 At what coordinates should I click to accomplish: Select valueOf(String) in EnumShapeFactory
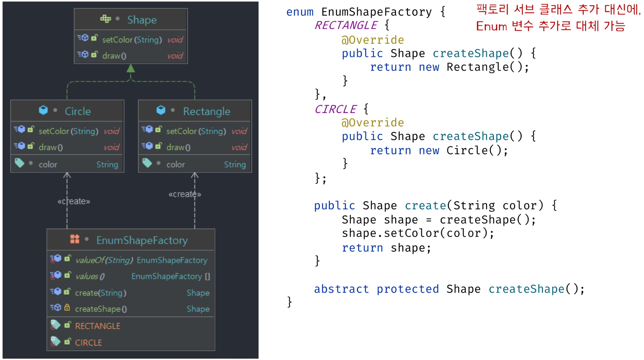[x=104, y=260]
